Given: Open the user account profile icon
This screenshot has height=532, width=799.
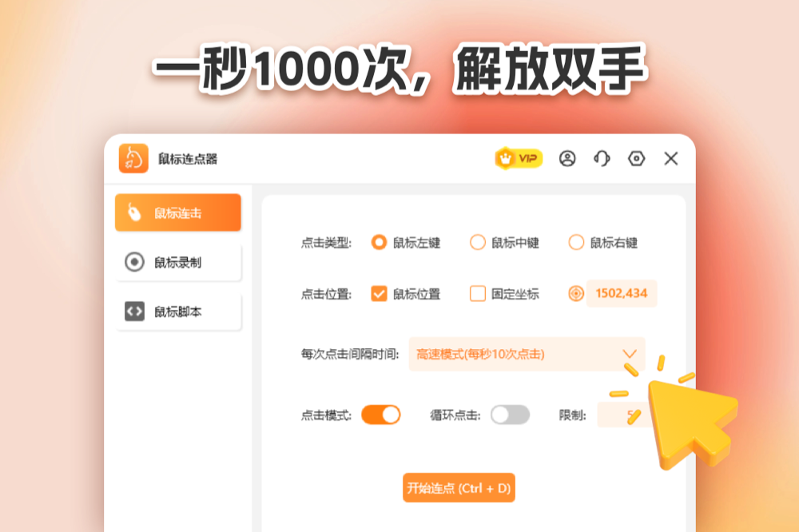Looking at the screenshot, I should (x=567, y=158).
